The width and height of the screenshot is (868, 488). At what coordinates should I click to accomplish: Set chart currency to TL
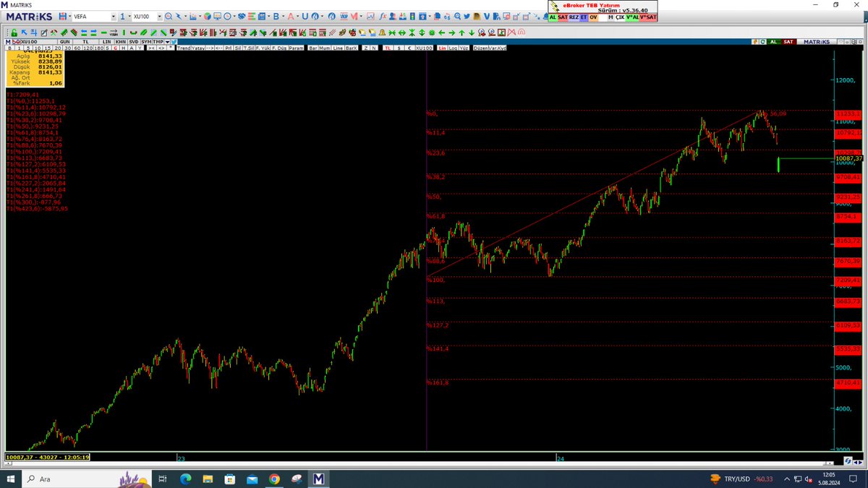pos(388,48)
